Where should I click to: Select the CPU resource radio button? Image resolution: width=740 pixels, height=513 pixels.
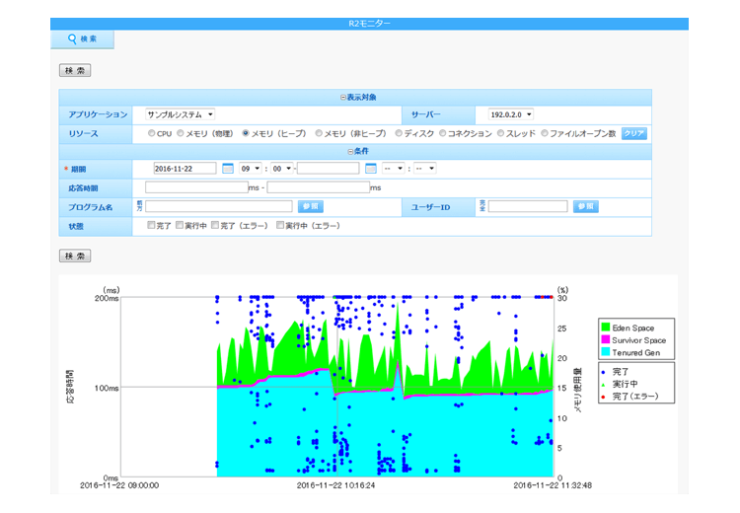[151, 133]
